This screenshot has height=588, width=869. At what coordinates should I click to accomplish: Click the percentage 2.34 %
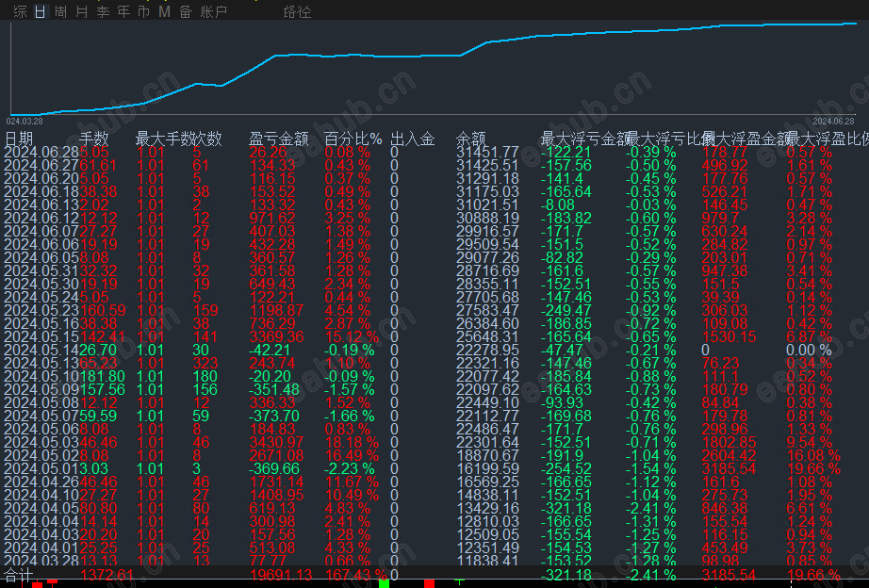pyautogui.click(x=348, y=284)
